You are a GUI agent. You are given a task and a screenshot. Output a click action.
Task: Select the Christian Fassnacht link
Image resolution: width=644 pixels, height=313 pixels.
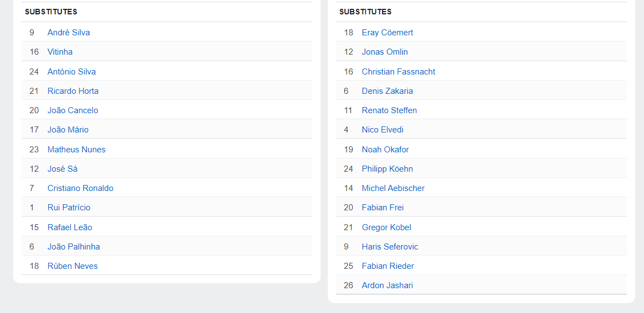point(398,72)
